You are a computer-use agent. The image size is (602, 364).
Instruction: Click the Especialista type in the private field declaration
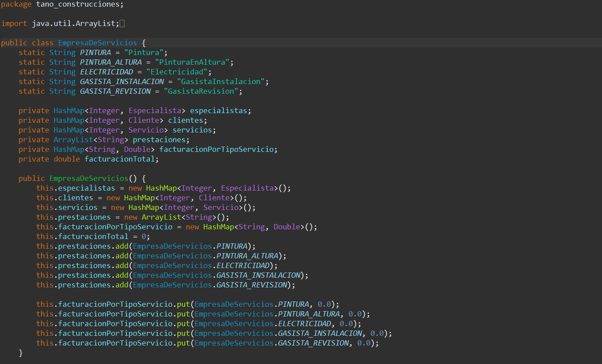pyautogui.click(x=154, y=111)
